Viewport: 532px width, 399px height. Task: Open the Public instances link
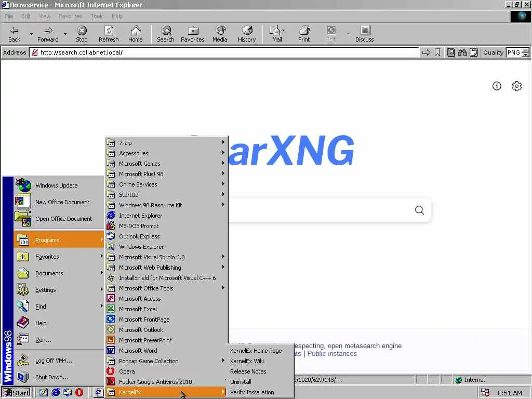pos(332,353)
